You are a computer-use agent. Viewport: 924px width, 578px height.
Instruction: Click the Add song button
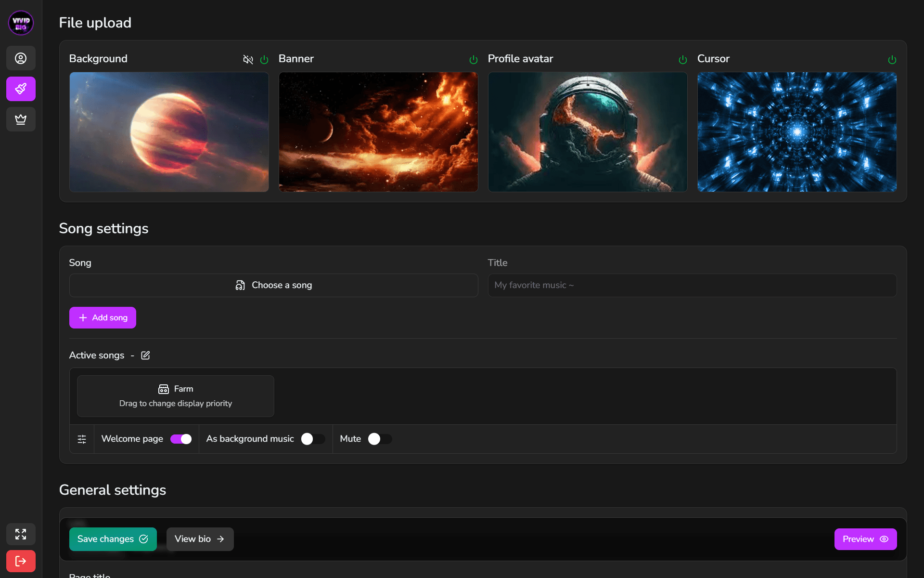pos(103,317)
